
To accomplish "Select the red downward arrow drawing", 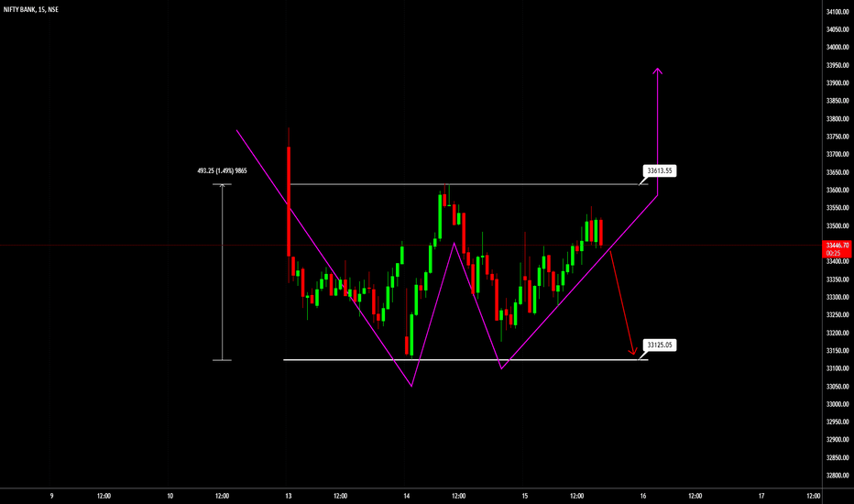I will point(622,303).
